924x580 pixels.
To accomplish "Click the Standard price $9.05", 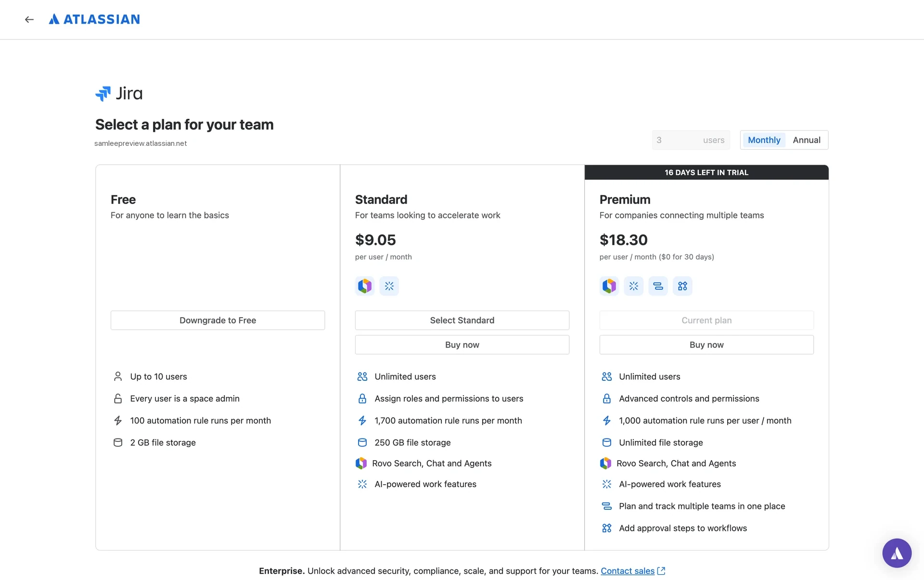I will click(x=375, y=240).
